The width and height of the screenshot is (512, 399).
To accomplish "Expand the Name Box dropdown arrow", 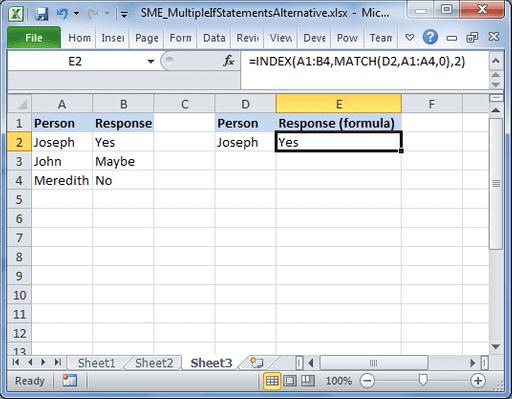I will (151, 61).
